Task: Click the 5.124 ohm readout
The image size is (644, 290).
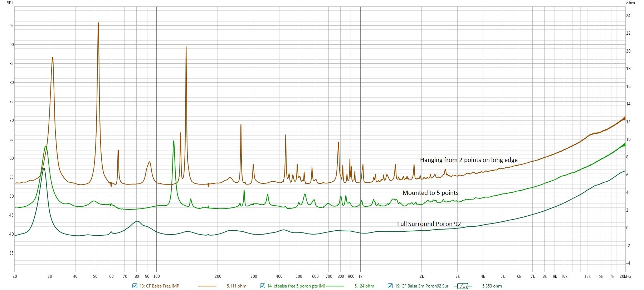Action: [364, 286]
